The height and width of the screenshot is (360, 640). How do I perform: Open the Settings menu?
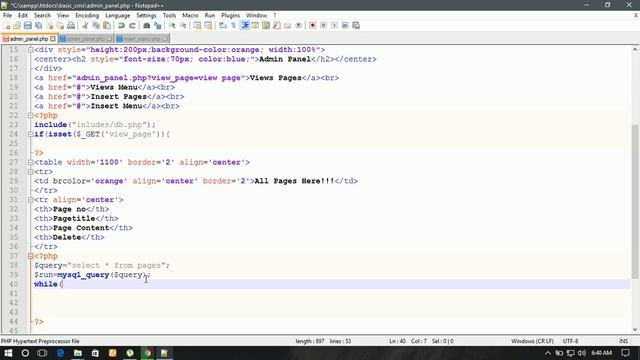click(146, 15)
